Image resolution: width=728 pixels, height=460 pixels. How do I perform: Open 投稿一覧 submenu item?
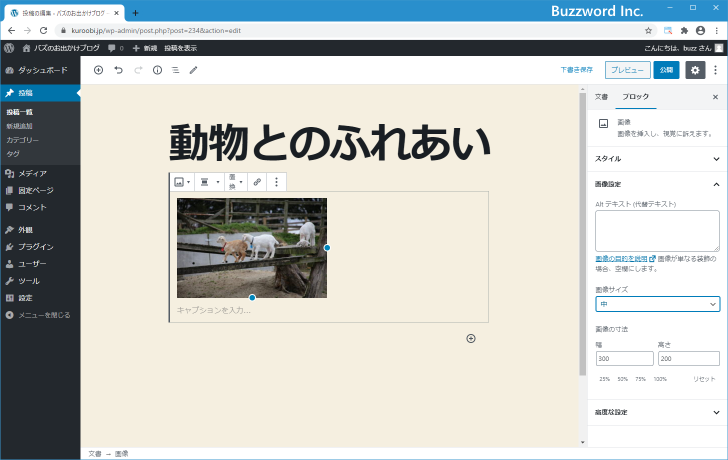tap(20, 112)
